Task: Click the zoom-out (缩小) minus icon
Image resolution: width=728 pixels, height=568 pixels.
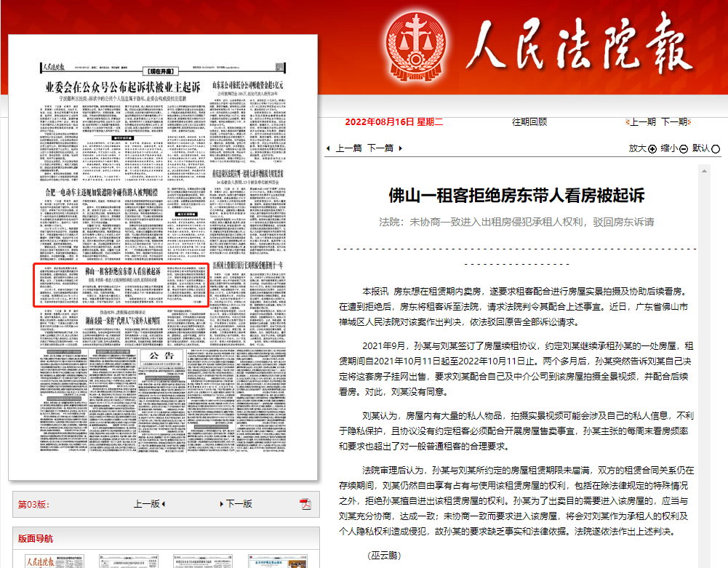Action: tap(684, 148)
